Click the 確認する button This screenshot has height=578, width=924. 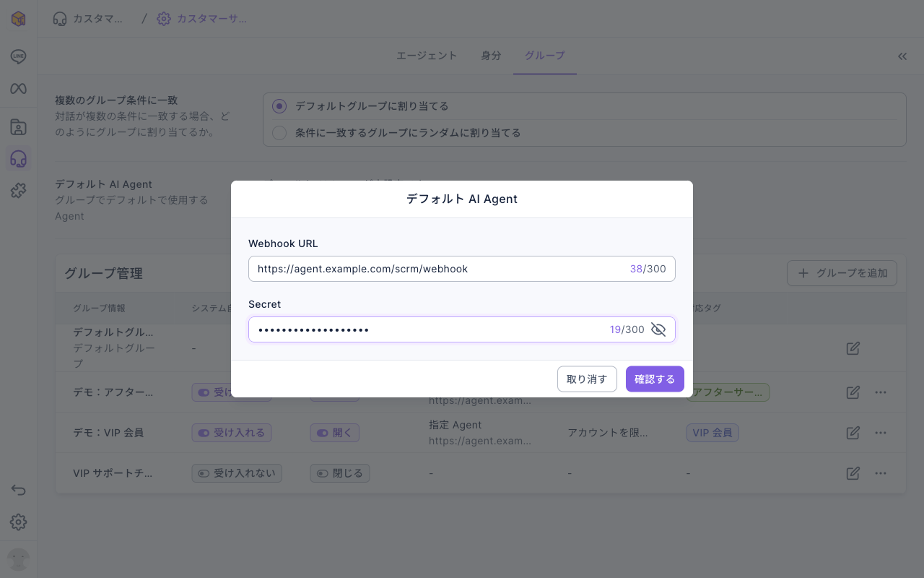point(655,379)
